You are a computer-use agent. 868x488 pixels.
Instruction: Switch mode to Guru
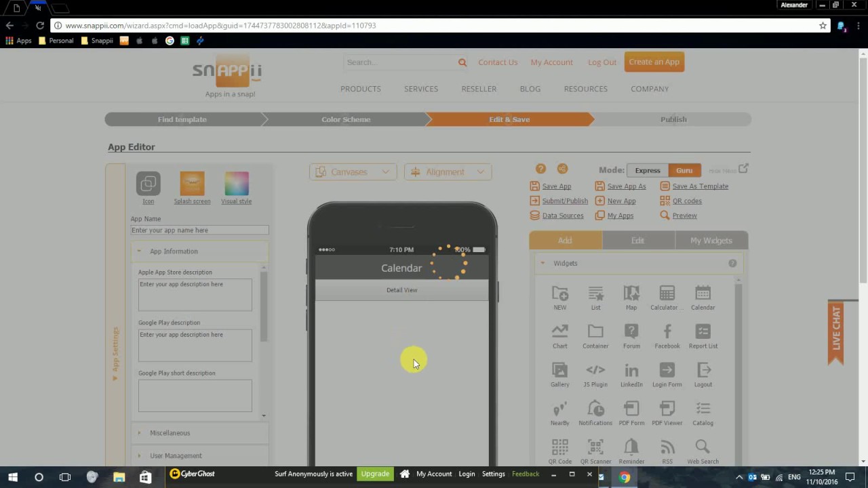pos(684,171)
